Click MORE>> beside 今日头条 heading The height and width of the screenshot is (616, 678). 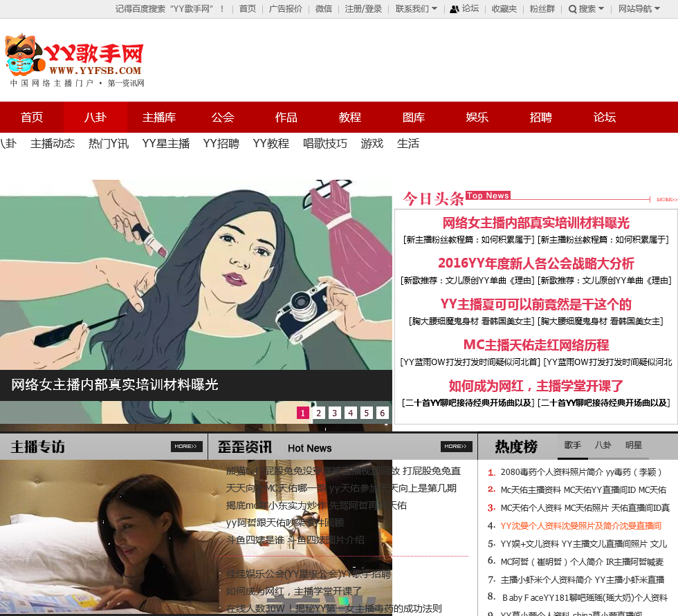click(667, 200)
